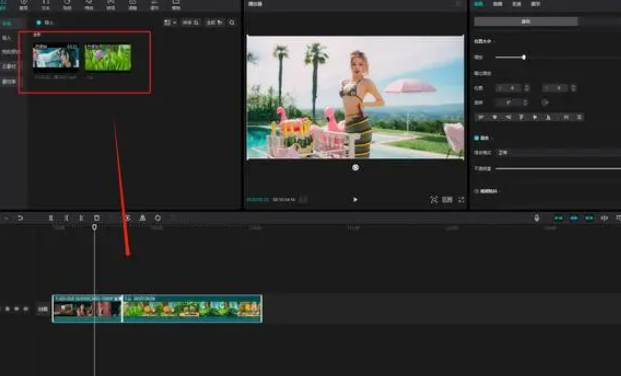This screenshot has height=376, width=621.
Task: Click the Rotate icon in the timeline toolbar
Action: click(158, 218)
